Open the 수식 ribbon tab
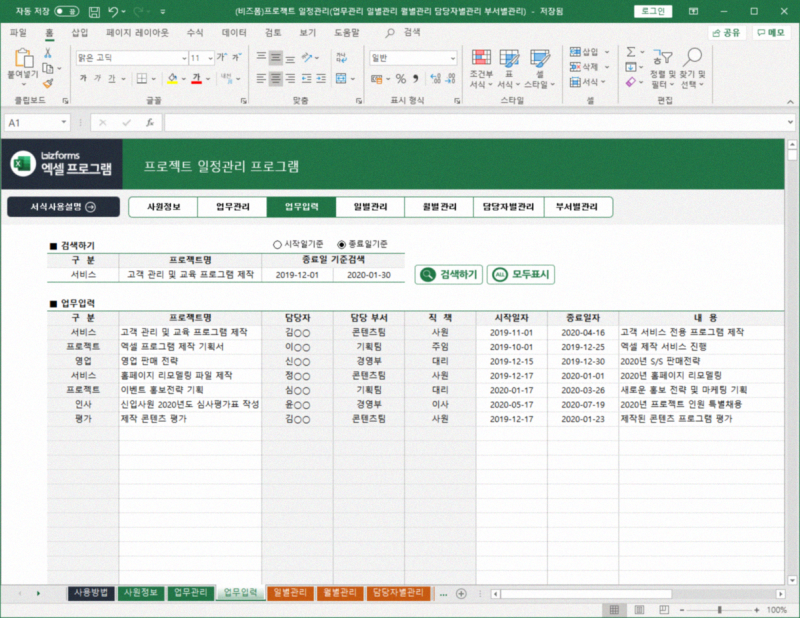Image resolution: width=800 pixels, height=618 pixels. [195, 33]
